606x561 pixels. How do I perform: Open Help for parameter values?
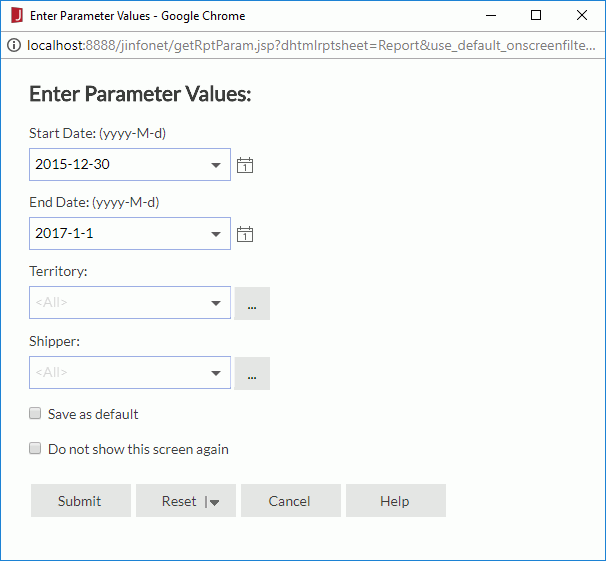(x=396, y=501)
